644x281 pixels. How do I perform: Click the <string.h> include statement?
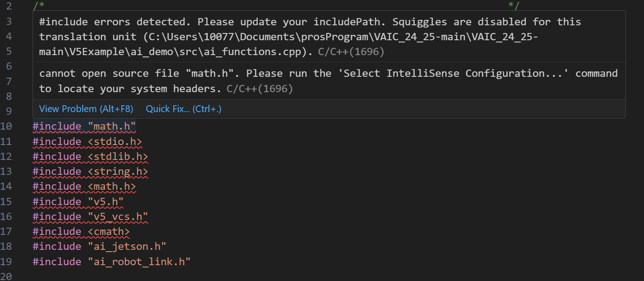pos(118,172)
